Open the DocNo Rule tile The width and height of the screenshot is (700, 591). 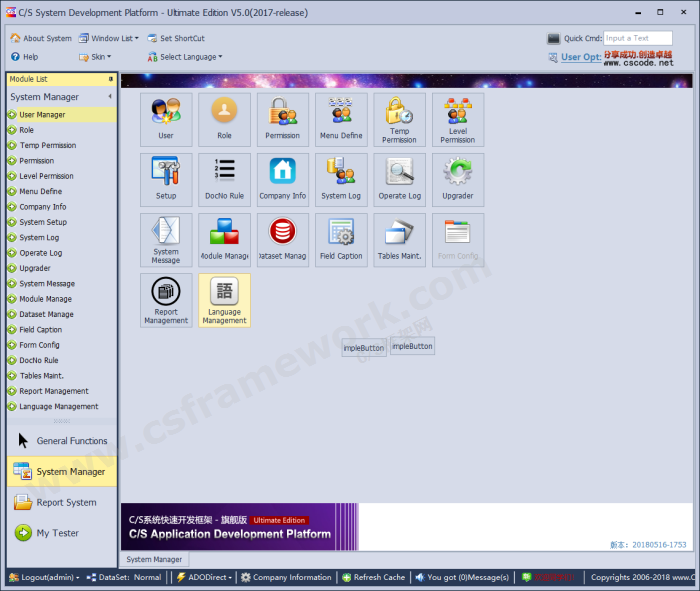click(x=224, y=179)
